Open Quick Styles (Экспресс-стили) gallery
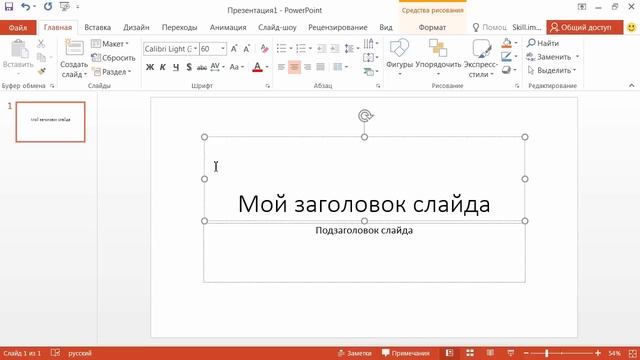The height and width of the screenshot is (360, 640). 481,58
